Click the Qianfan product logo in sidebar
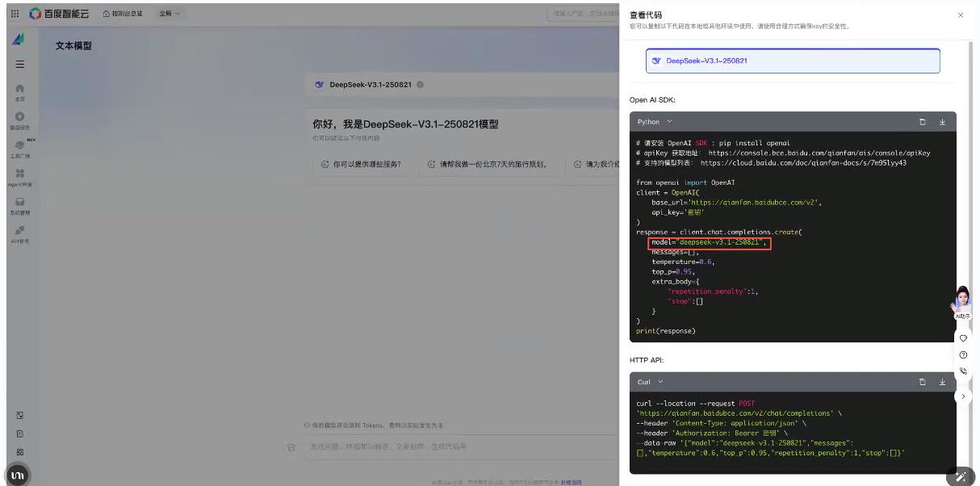 tap(19, 40)
